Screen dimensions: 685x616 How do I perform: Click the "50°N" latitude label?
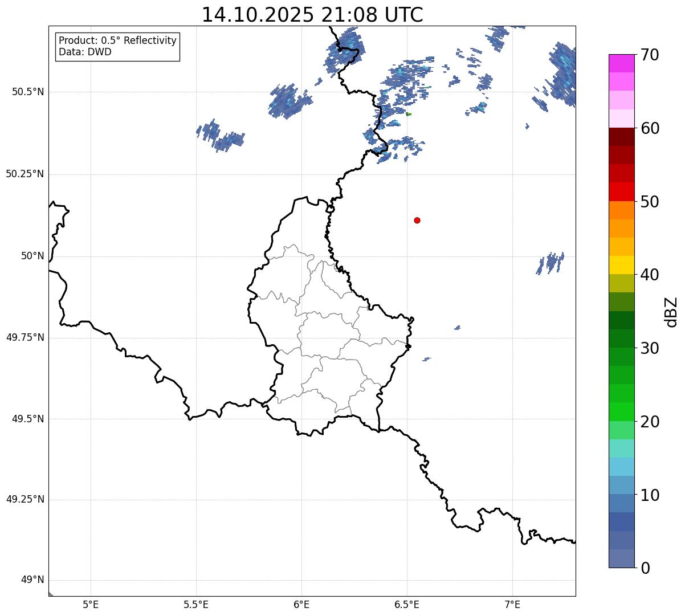click(32, 256)
